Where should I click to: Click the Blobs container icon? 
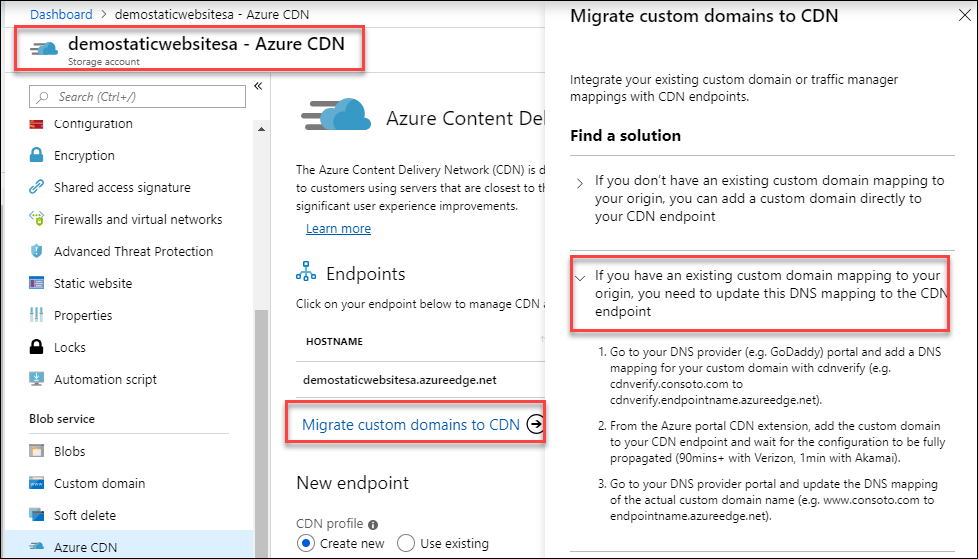point(36,451)
